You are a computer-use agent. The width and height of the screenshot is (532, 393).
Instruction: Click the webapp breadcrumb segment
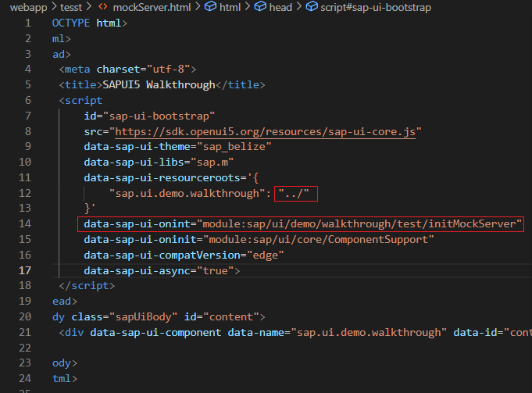click(x=28, y=7)
